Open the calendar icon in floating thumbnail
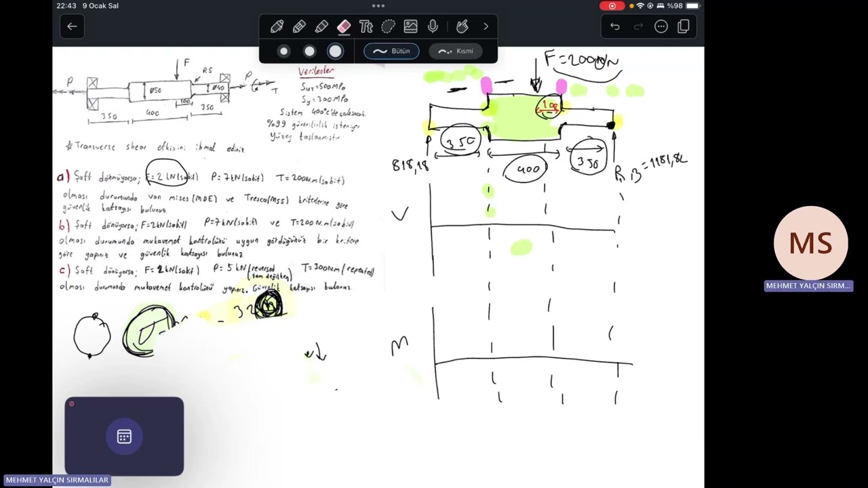The width and height of the screenshot is (868, 488). coord(124,436)
